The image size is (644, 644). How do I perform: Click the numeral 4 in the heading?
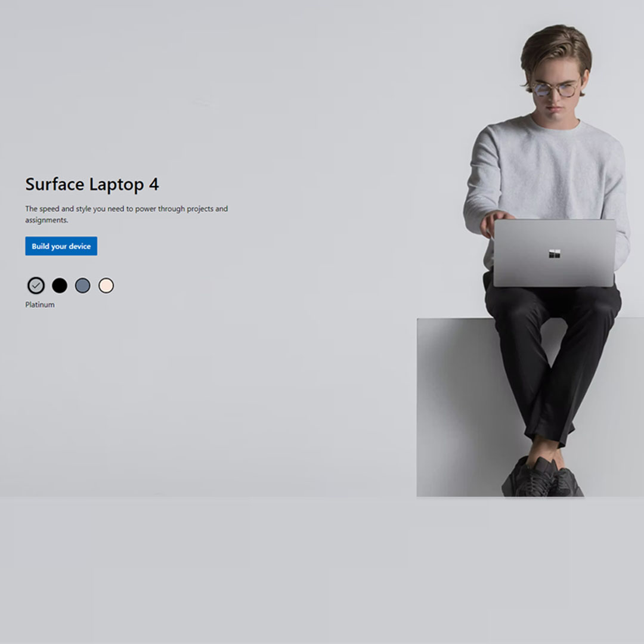(x=154, y=184)
